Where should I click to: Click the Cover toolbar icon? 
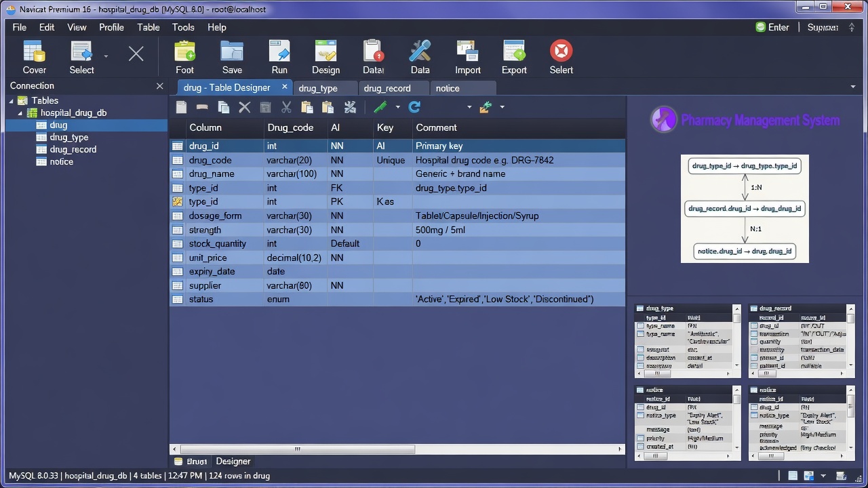coord(34,52)
